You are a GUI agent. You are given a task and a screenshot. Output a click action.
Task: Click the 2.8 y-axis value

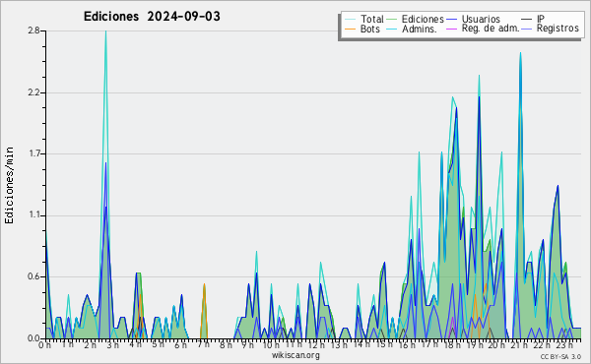(33, 30)
